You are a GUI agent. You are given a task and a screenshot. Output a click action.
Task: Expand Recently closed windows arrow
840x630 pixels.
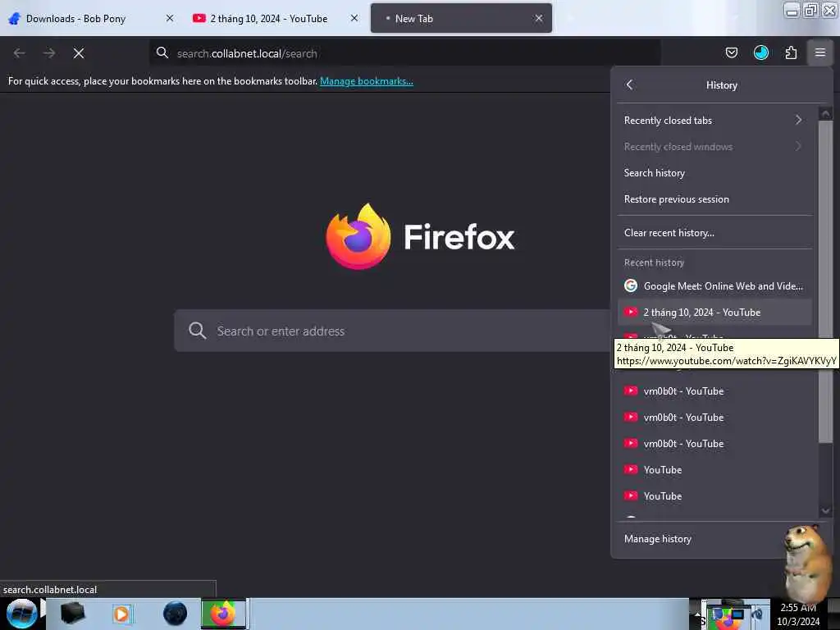798,146
